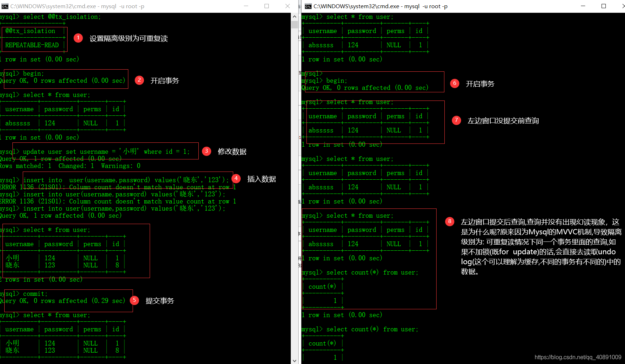Click the left window scrollbar down arrow

294,360
